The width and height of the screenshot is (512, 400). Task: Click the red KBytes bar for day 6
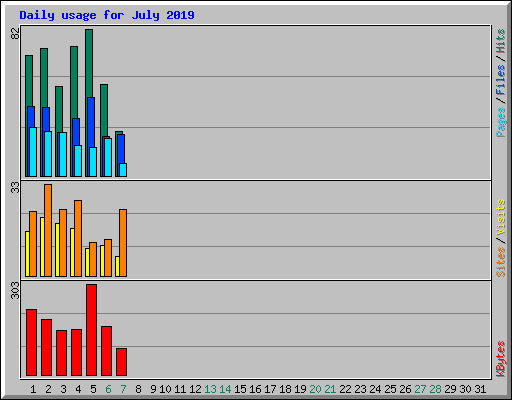pos(106,351)
